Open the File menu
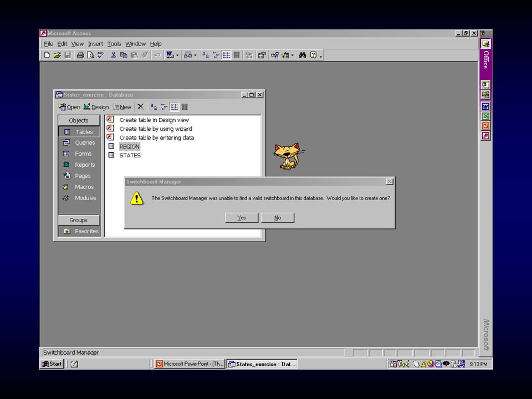 [49, 44]
